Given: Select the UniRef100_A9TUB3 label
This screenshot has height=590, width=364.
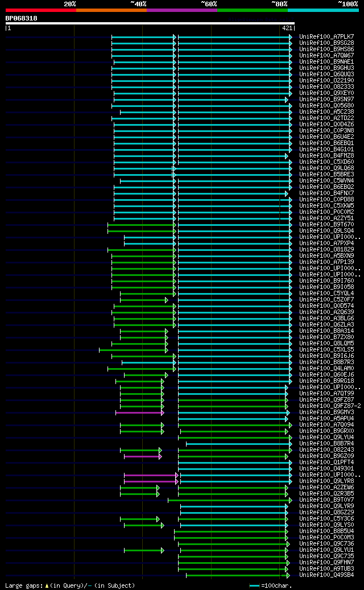Looking at the screenshot, I should pos(326,568).
